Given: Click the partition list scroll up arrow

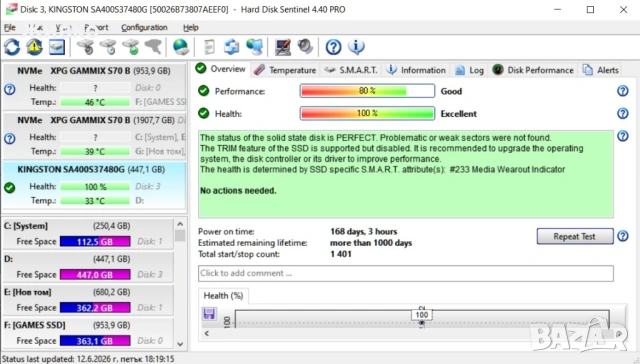Looking at the screenshot, I should click(180, 224).
